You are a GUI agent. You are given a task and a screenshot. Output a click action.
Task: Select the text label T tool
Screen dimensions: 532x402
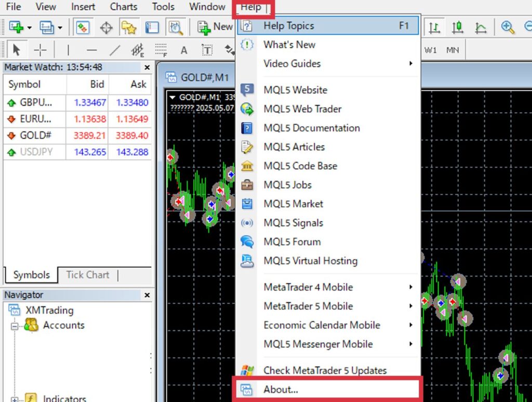click(207, 50)
